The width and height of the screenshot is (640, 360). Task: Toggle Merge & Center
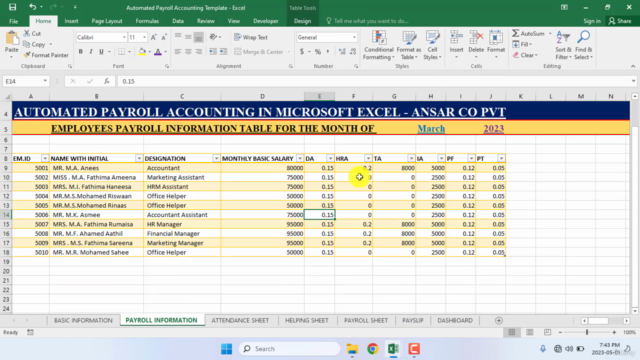259,52
